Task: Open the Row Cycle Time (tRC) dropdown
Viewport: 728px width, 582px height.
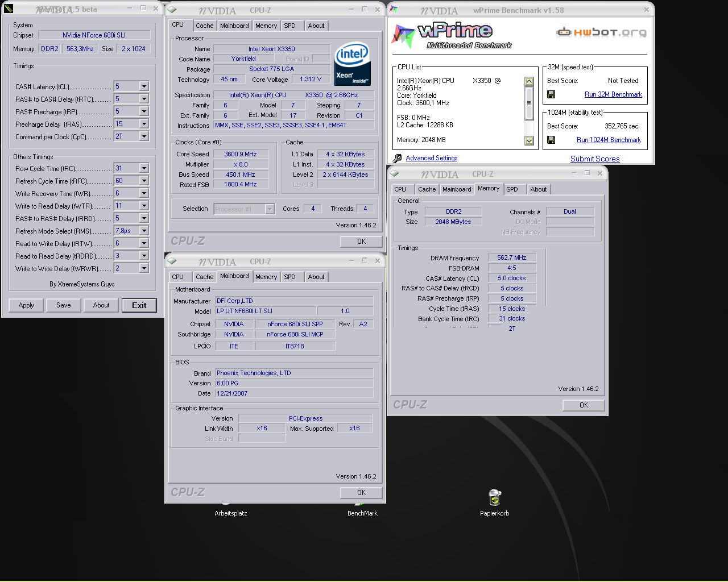Action: 144,168
